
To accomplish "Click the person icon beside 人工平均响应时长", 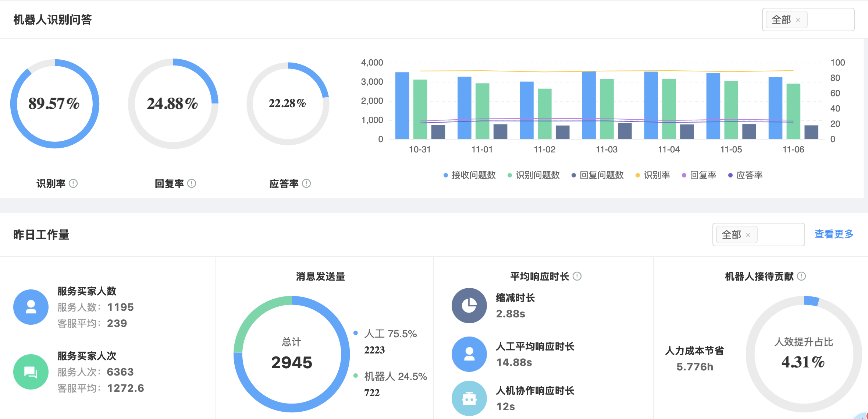I will [469, 354].
